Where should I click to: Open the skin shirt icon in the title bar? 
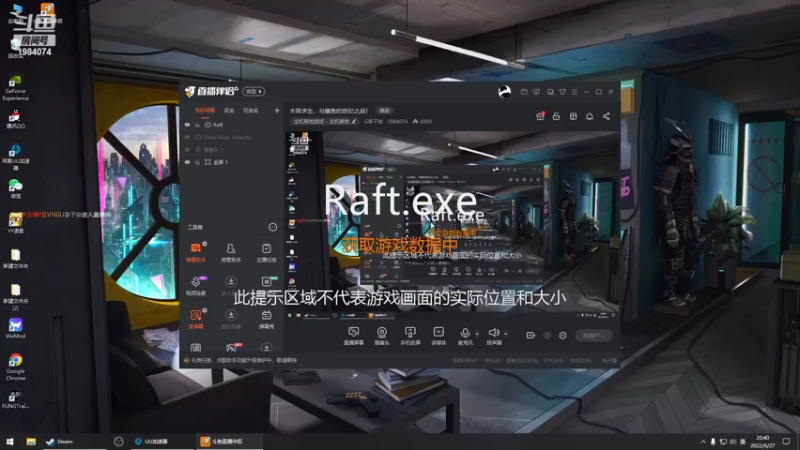point(562,92)
